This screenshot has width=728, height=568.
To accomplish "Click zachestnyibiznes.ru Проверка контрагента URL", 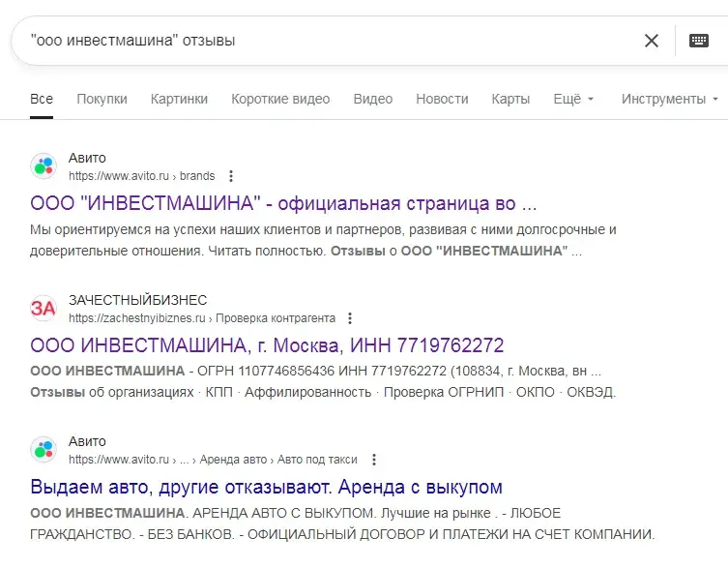I will (202, 318).
